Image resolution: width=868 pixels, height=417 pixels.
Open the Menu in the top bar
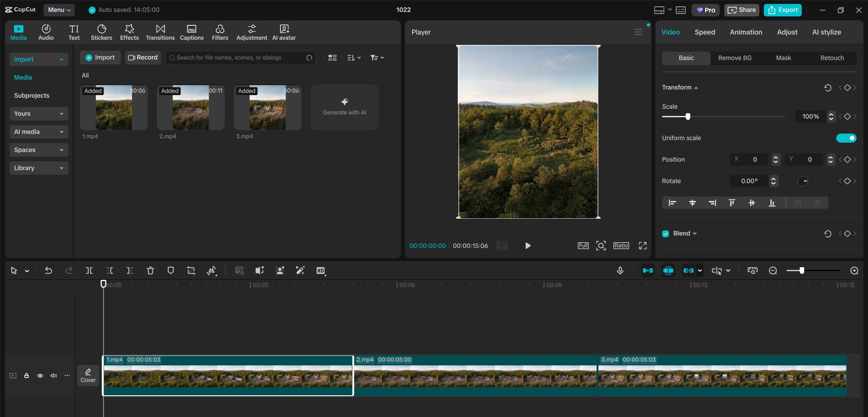pyautogui.click(x=59, y=10)
